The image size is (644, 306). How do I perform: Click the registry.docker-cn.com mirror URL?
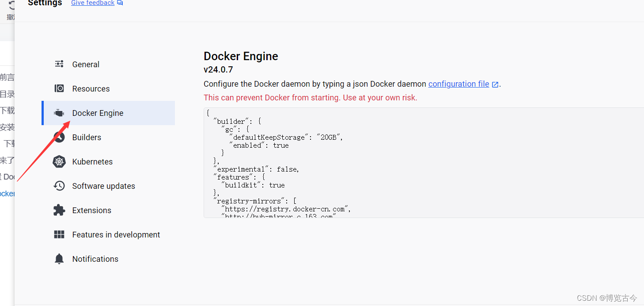[x=286, y=209]
